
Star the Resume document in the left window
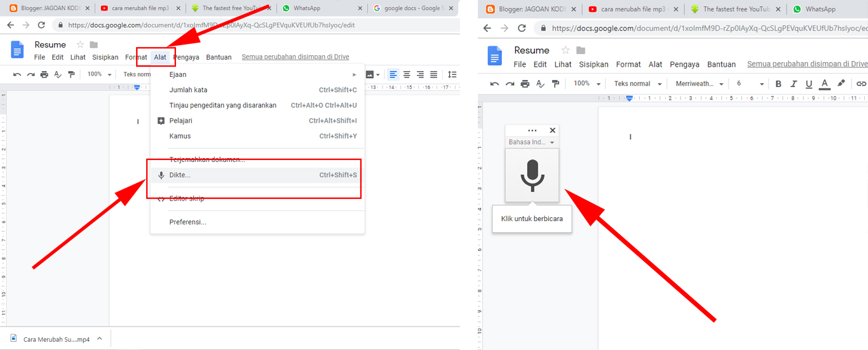click(80, 44)
